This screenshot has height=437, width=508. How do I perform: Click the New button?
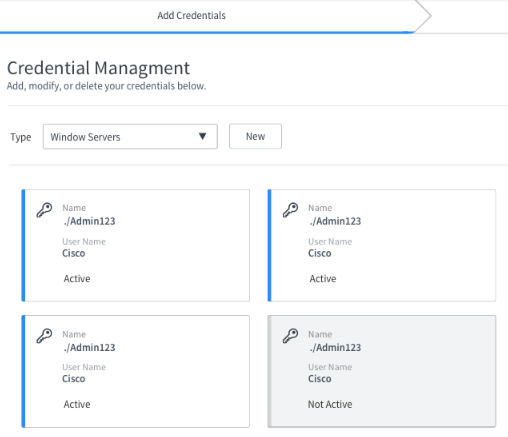point(255,136)
